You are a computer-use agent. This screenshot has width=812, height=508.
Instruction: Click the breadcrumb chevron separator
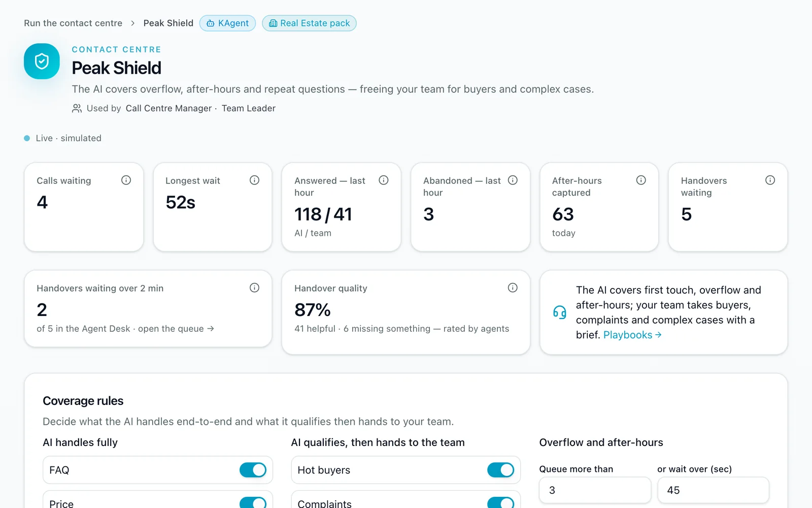point(133,23)
